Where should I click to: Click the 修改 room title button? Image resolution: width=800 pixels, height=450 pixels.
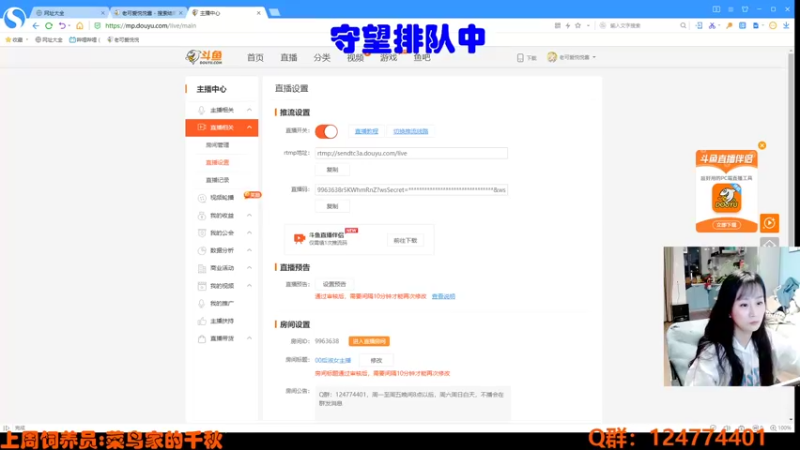coord(376,360)
